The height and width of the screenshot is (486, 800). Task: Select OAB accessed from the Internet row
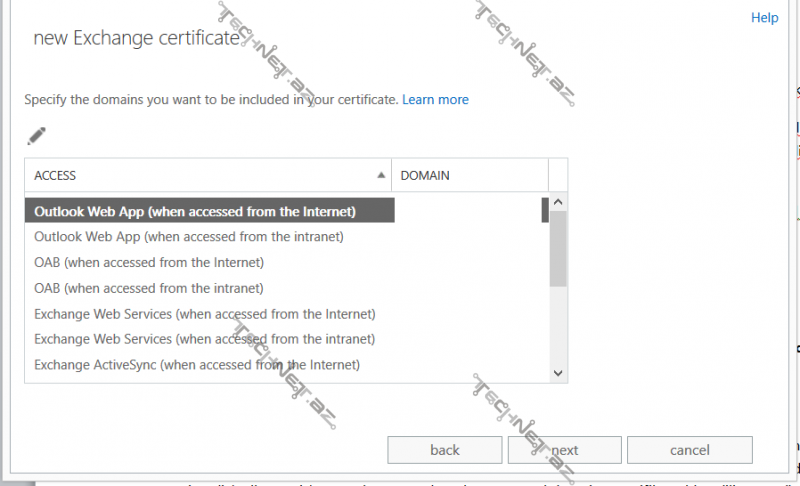pyautogui.click(x=149, y=262)
